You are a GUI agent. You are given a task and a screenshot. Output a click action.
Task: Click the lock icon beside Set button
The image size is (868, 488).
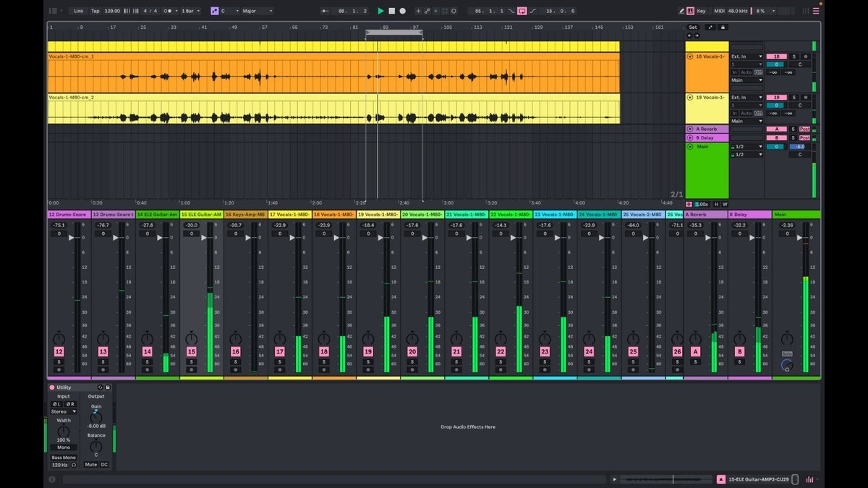(723, 27)
